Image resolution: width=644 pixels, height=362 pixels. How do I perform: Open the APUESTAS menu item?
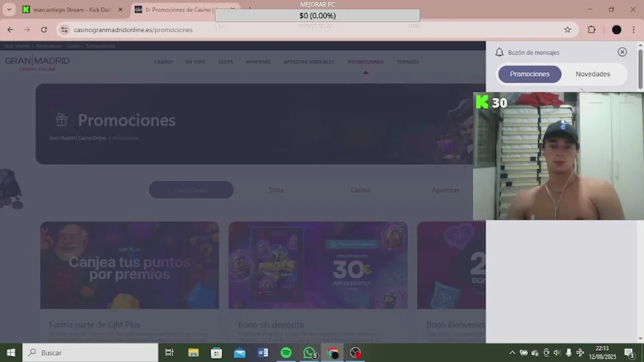258,62
